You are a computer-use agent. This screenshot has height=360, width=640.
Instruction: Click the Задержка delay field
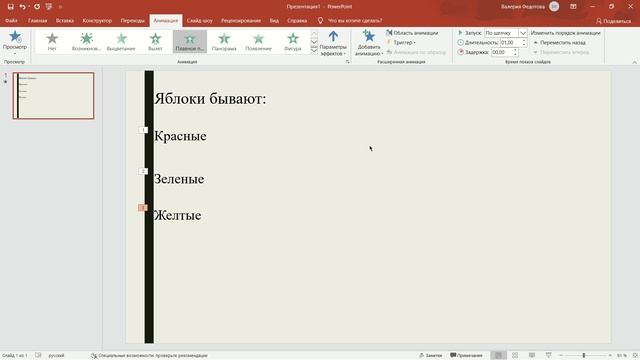click(x=501, y=52)
